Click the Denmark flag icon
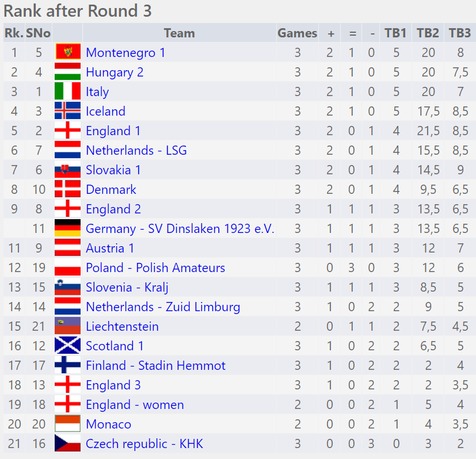The width and height of the screenshot is (476, 459). [x=67, y=190]
